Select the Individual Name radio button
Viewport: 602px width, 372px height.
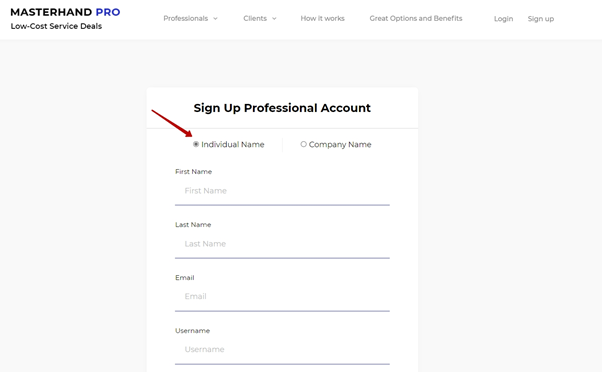(x=196, y=144)
